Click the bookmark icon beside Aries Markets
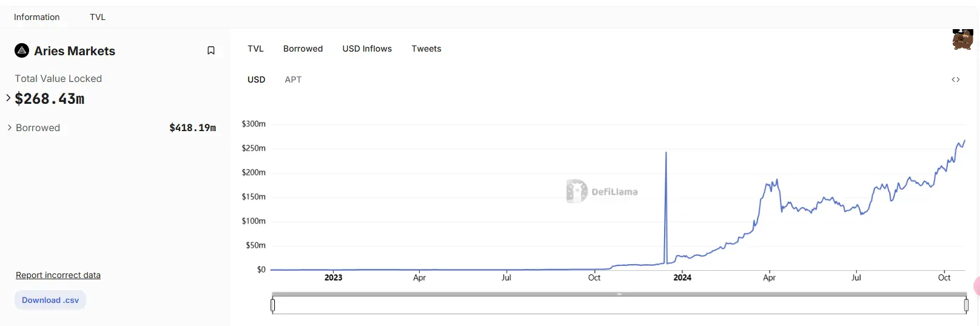The height and width of the screenshot is (326, 980). 211,50
